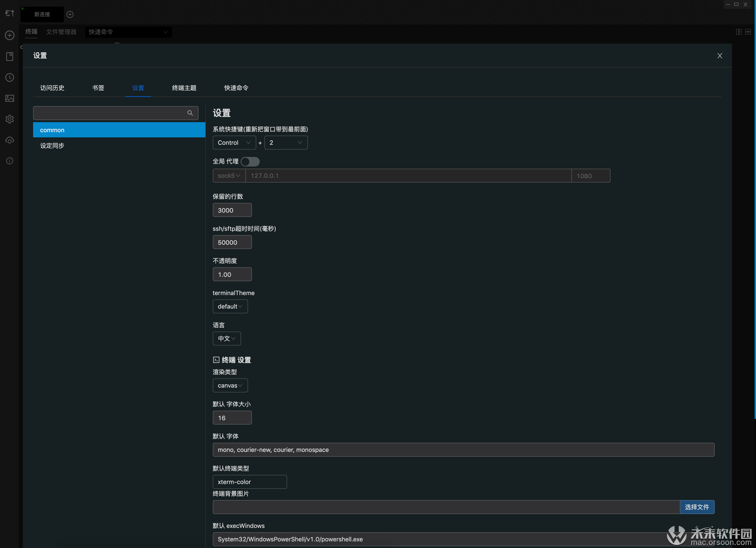Image resolution: width=756 pixels, height=548 pixels.
Task: Open the settings gear in the sidebar
Action: click(x=10, y=119)
